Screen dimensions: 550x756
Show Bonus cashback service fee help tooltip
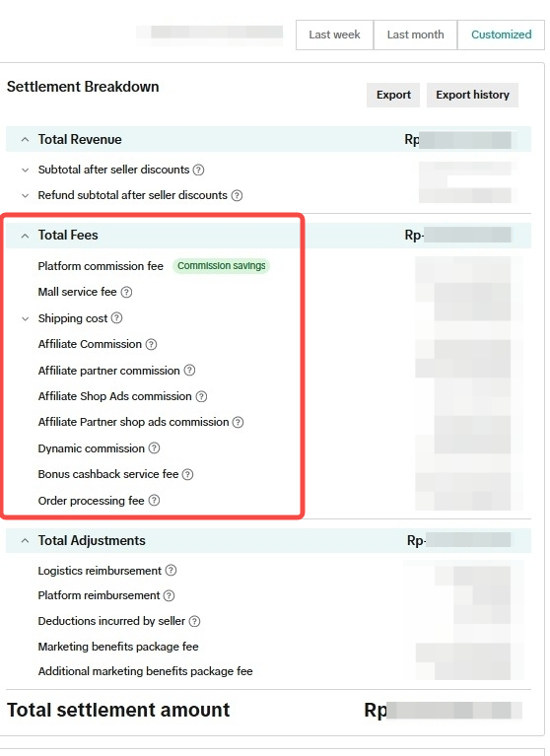click(x=188, y=474)
